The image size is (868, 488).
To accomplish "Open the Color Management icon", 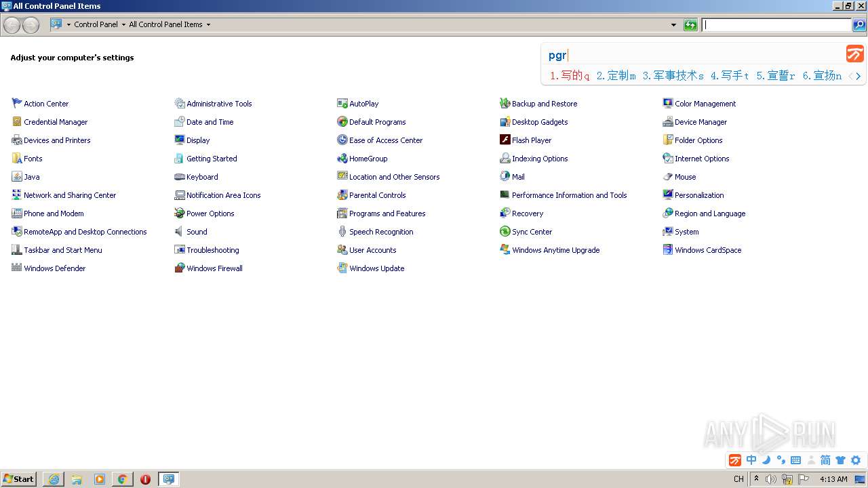I will click(x=668, y=103).
